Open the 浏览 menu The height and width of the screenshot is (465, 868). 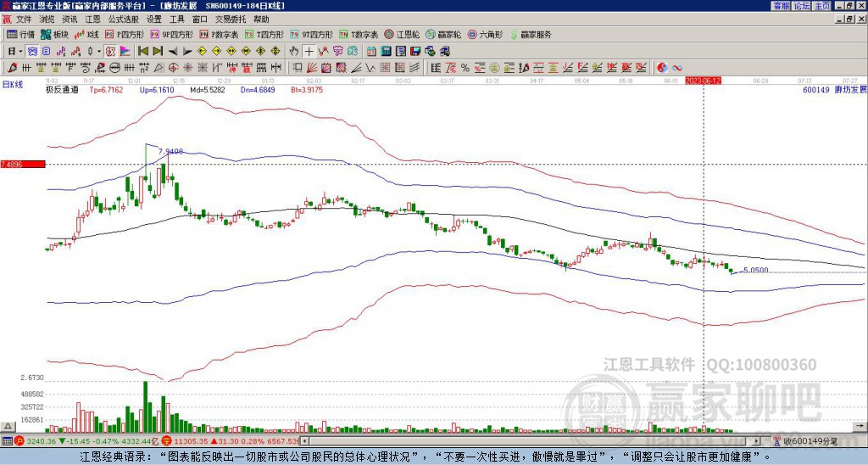point(47,20)
